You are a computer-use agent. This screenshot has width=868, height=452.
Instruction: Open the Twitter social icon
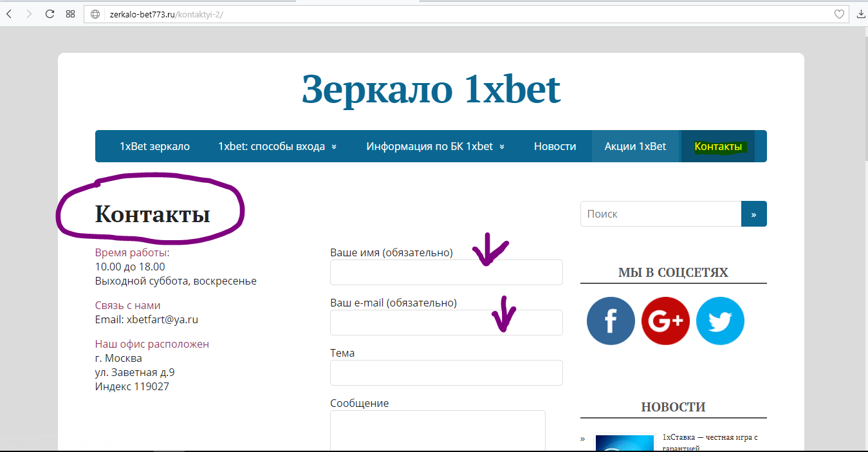(720, 321)
